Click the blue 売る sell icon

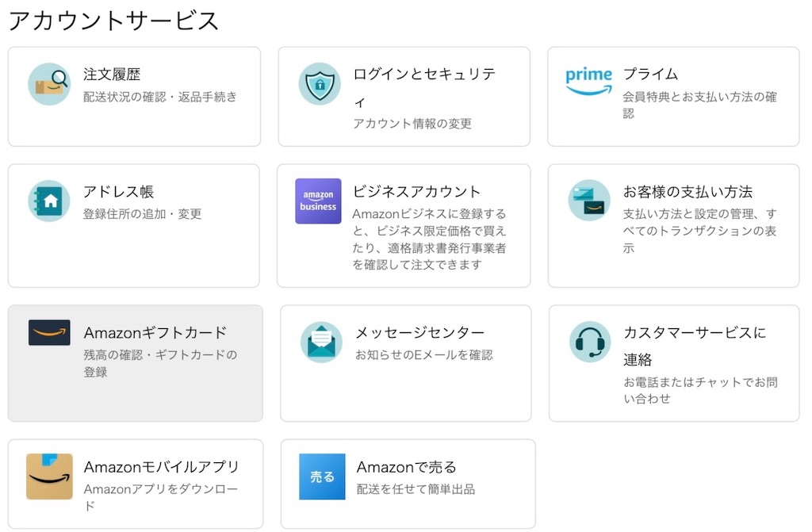pyautogui.click(x=322, y=477)
